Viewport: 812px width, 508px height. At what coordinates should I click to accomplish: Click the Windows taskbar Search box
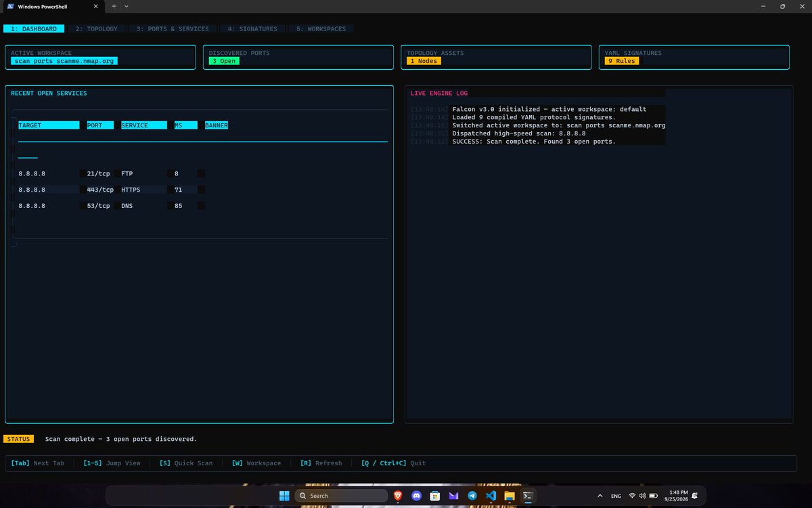click(x=340, y=496)
